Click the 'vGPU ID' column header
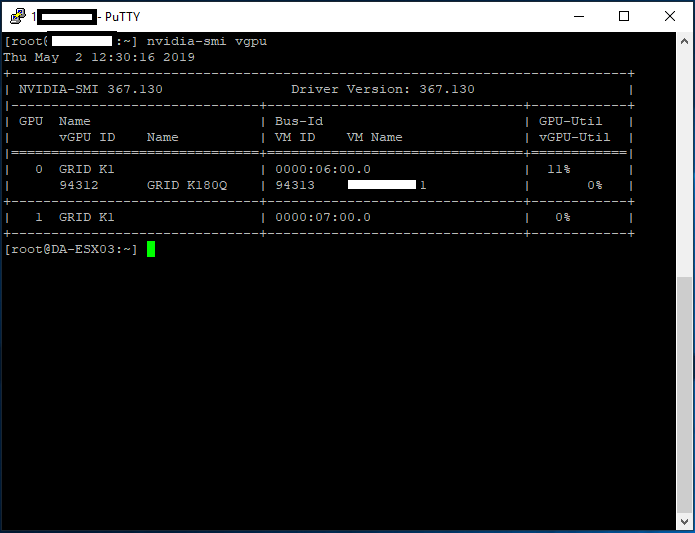This screenshot has height=533, width=695. click(87, 137)
